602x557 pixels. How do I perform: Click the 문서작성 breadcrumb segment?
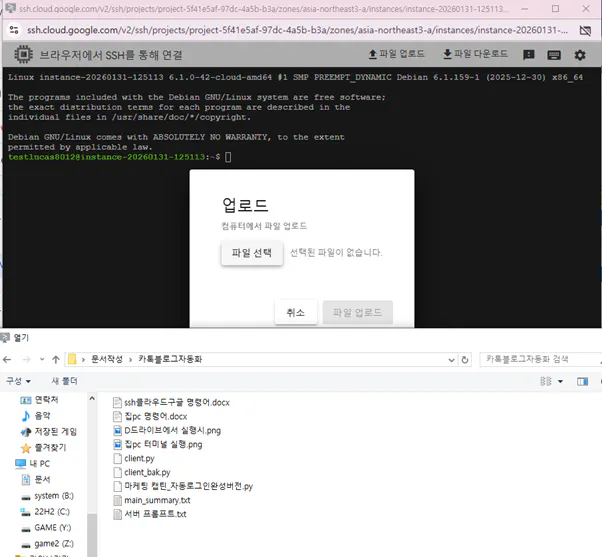tap(106, 359)
